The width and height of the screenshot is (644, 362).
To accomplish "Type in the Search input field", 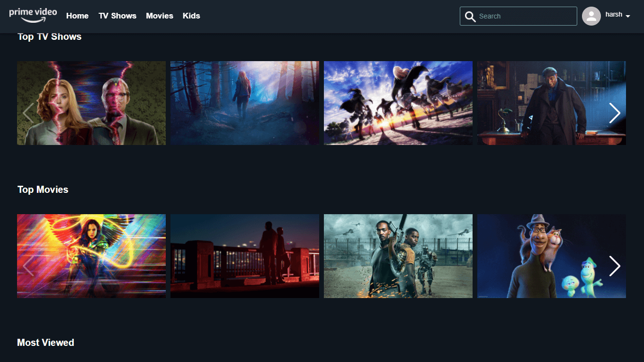I will click(526, 16).
